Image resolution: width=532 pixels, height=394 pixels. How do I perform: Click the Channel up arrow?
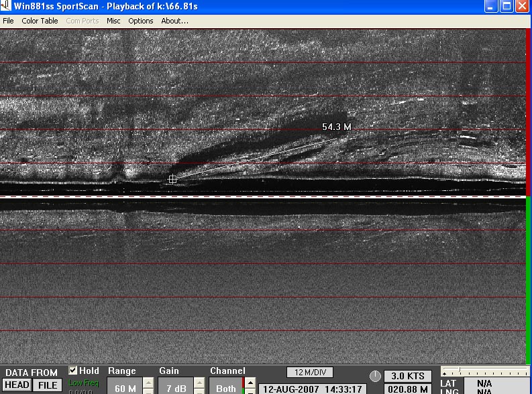point(250,383)
